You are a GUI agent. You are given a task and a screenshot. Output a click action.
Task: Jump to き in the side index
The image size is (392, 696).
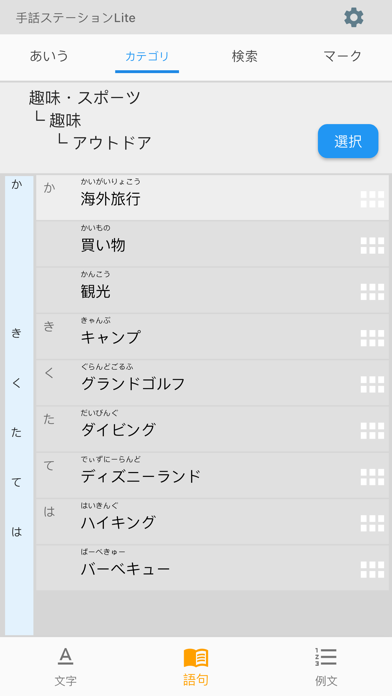click(x=16, y=333)
